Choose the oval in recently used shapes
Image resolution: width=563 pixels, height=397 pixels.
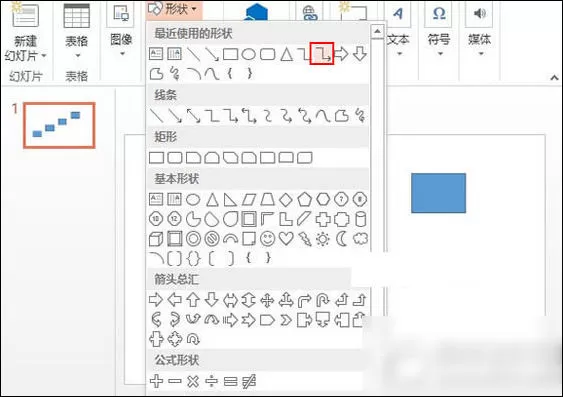pos(248,54)
